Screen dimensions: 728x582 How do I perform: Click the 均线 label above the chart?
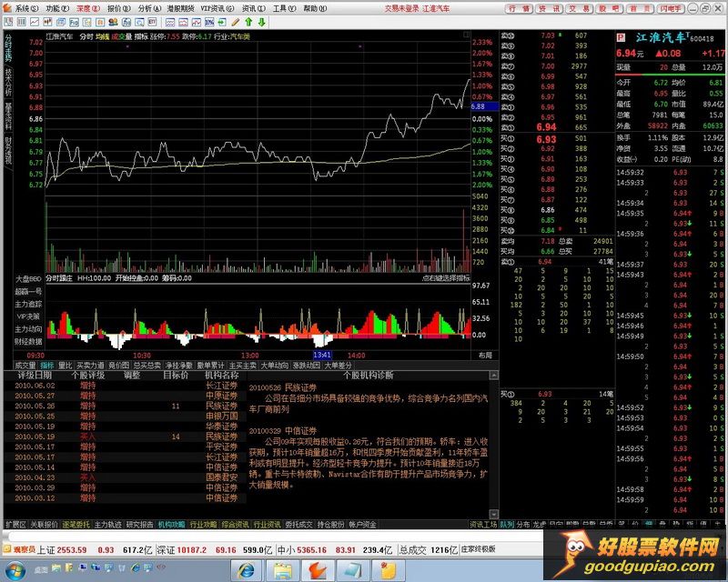point(102,36)
